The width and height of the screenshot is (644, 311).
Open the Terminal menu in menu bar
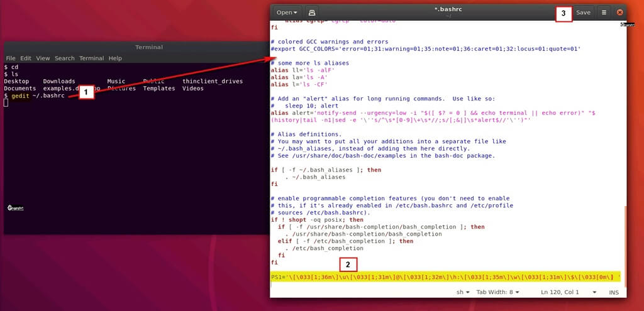91,58
